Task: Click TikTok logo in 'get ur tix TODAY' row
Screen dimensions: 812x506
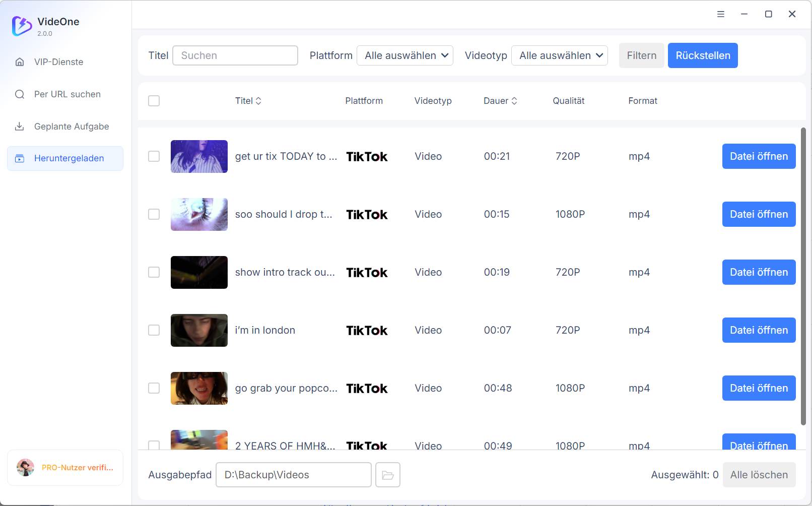Action: (367, 157)
